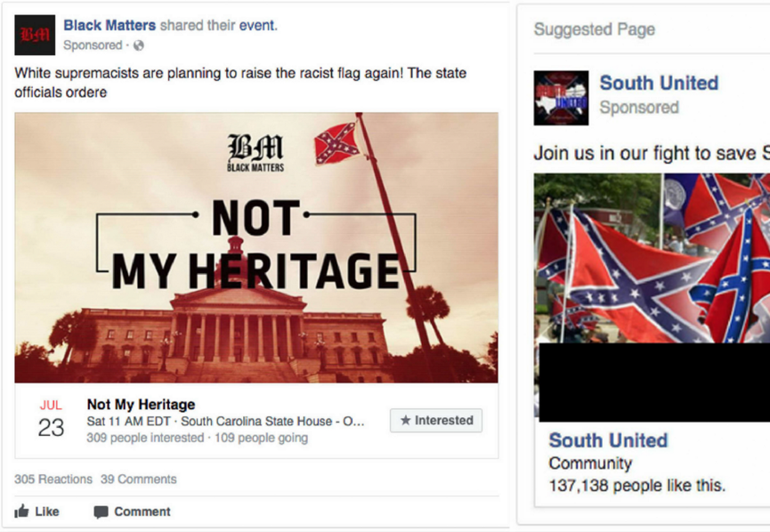
Task: Click South United link below the photo
Action: [x=608, y=440]
